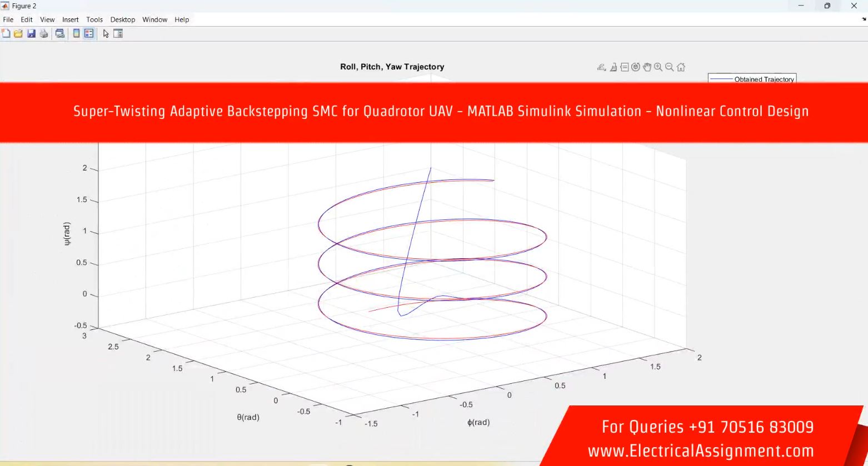This screenshot has height=466, width=868.
Task: Click the Zoom Out magnifier icon
Action: click(x=670, y=67)
